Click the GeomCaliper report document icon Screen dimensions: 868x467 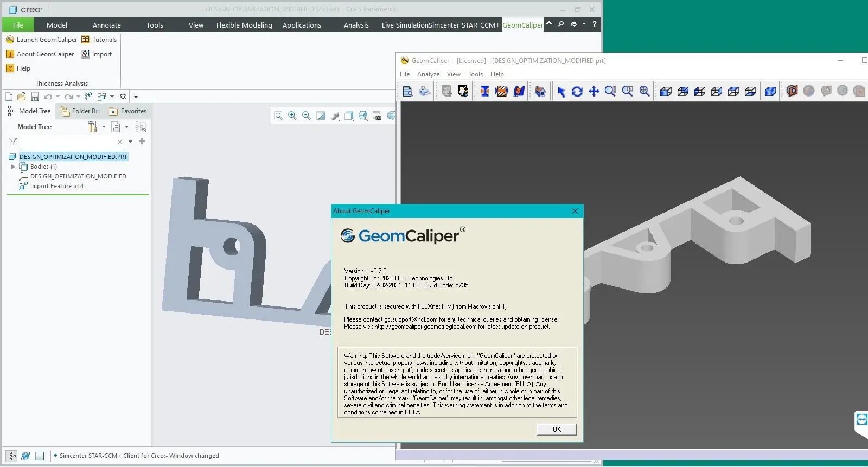(x=407, y=91)
